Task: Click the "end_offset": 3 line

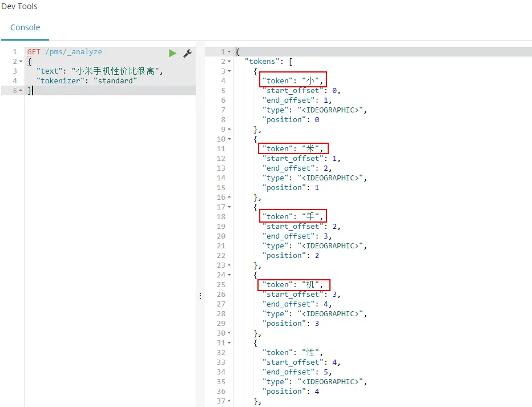Action: (297, 236)
